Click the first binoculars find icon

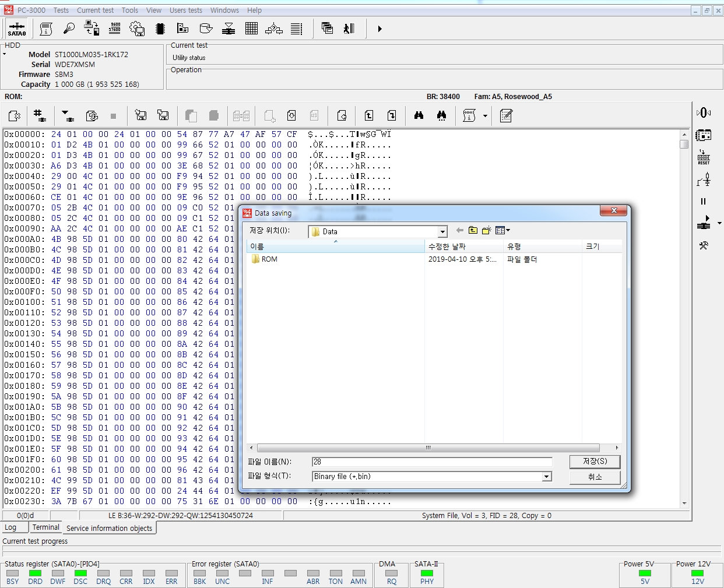pyautogui.click(x=419, y=115)
